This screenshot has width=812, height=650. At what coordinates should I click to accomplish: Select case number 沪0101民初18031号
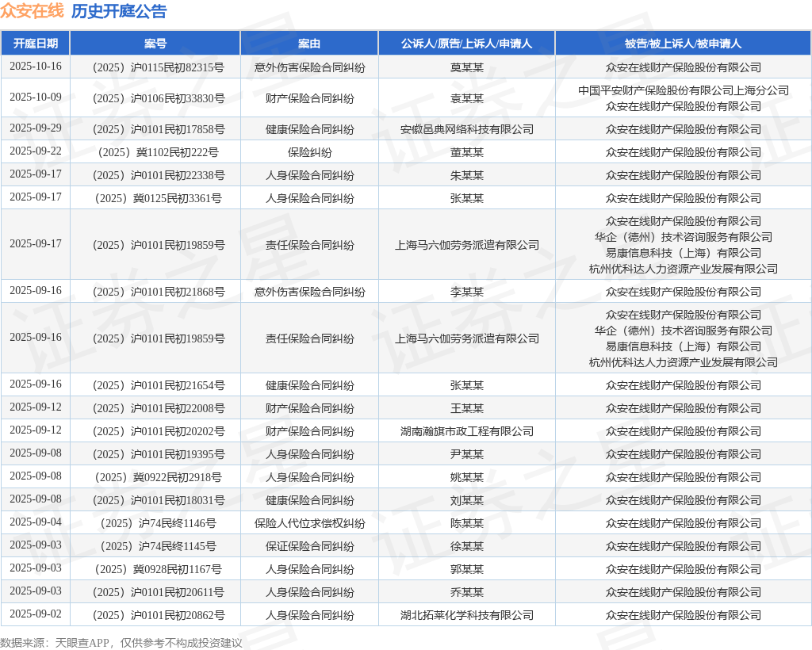pyautogui.click(x=158, y=500)
